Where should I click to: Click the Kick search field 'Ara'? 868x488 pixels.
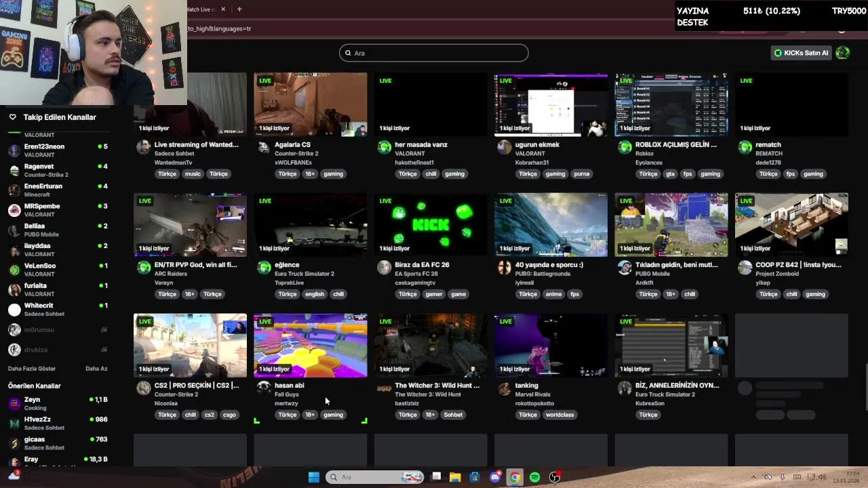pyautogui.click(x=434, y=53)
